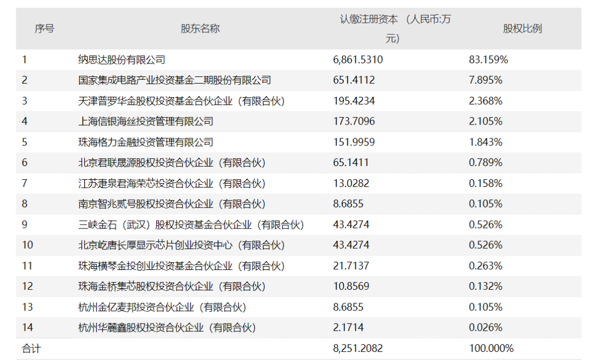This screenshot has height=364, width=598.
Task: Select 江苏疌泉君海荣芯投资合伙企业 cell
Action: tap(172, 183)
